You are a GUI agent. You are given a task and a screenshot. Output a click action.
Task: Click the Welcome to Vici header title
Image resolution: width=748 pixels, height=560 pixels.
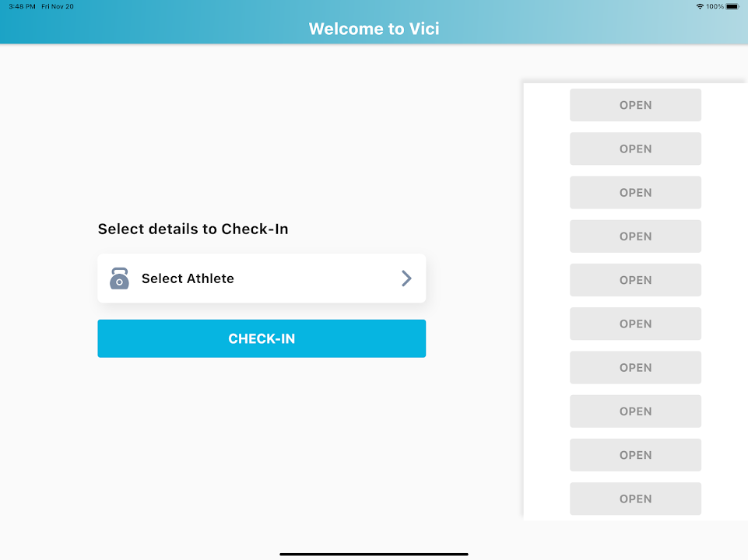[374, 29]
